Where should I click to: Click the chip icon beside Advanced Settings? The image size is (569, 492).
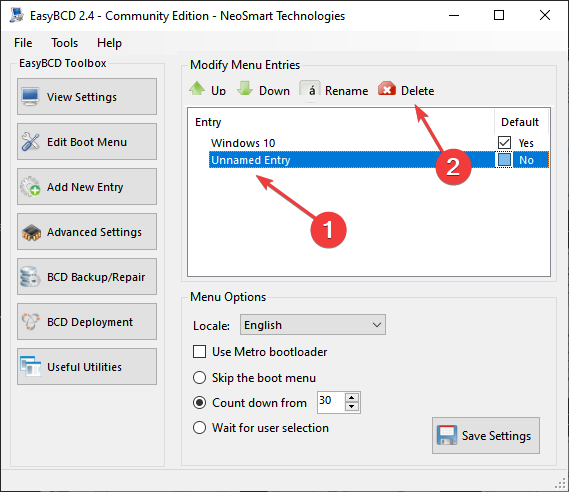coord(31,232)
